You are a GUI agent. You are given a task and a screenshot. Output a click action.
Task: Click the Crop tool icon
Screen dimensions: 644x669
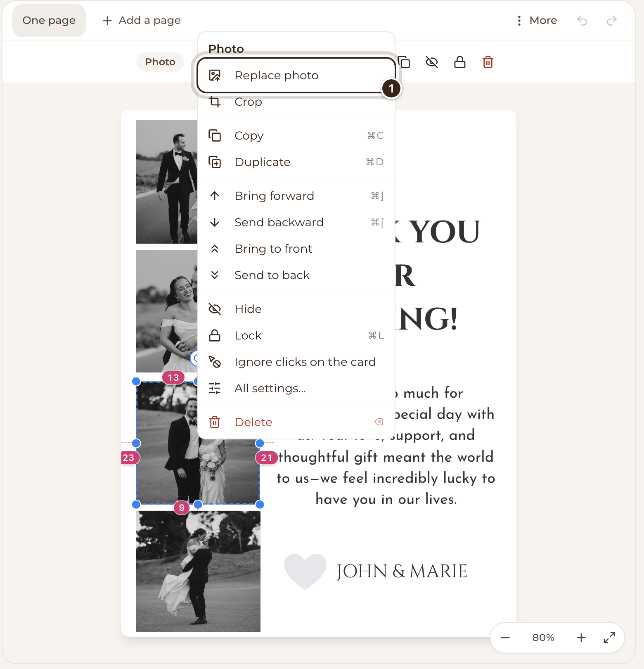[x=215, y=102]
